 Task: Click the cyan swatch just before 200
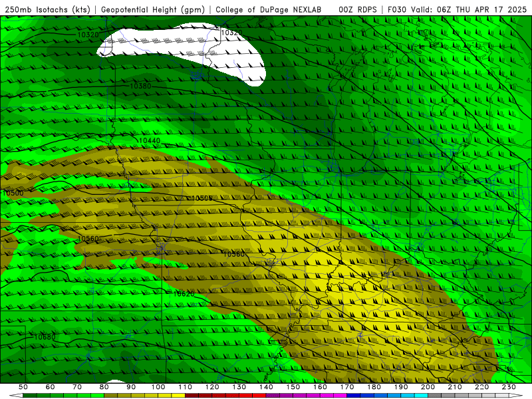coord(421,396)
